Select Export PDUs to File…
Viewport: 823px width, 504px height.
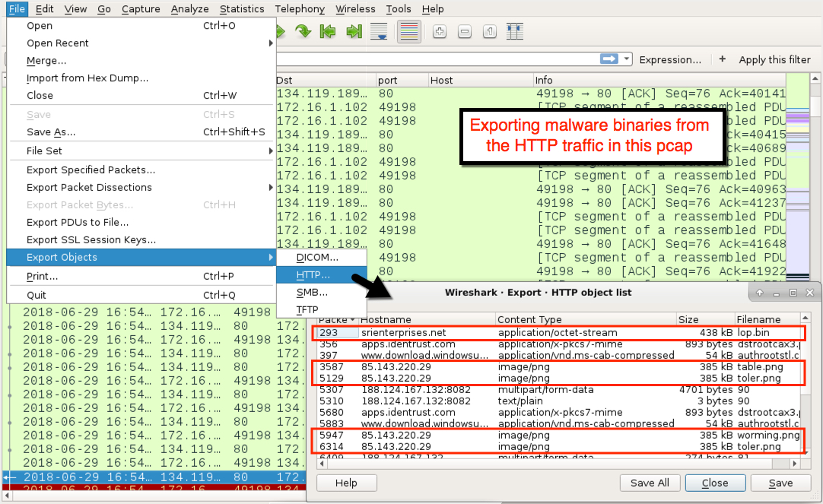(141, 223)
